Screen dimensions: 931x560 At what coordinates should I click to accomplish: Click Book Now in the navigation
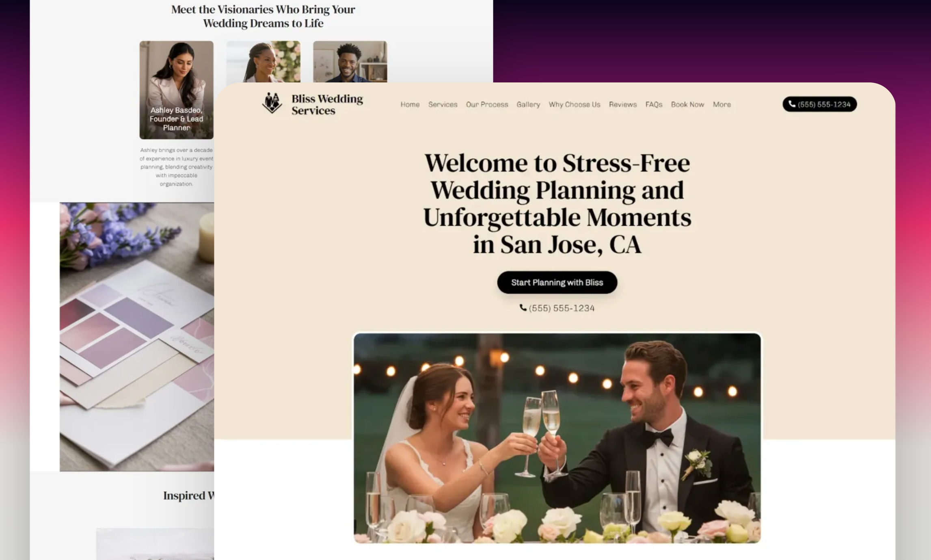click(687, 105)
